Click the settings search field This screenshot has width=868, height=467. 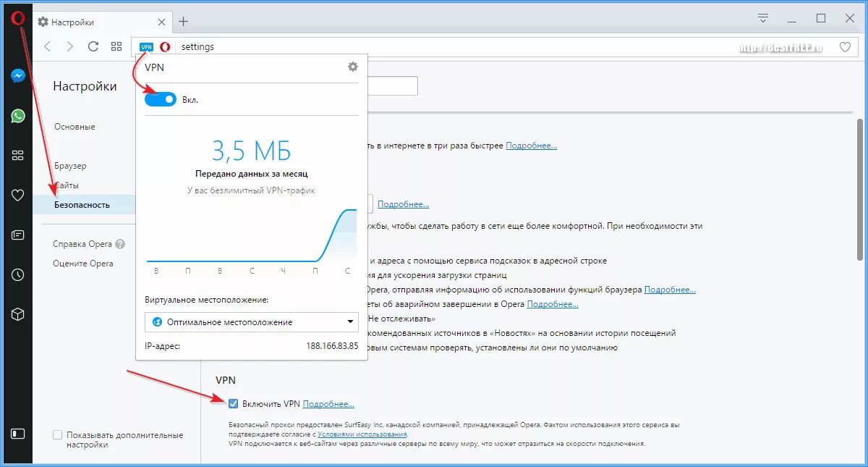pyautogui.click(x=393, y=85)
